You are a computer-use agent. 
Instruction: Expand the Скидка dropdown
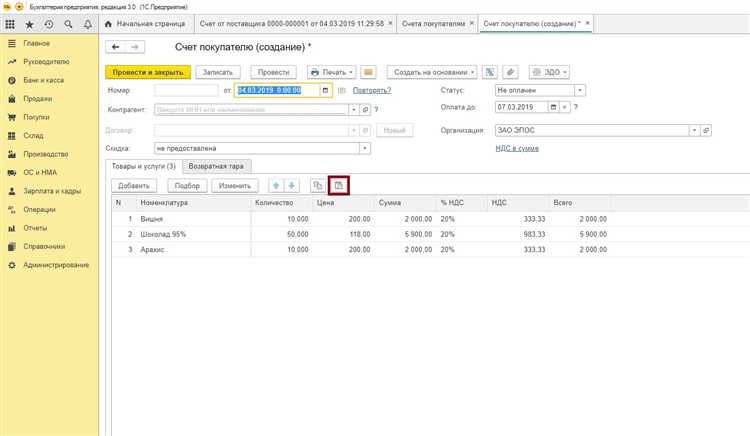click(x=365, y=148)
